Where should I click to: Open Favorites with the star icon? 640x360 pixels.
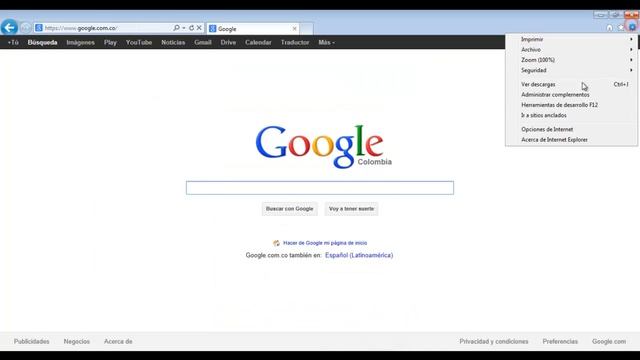click(x=621, y=27)
